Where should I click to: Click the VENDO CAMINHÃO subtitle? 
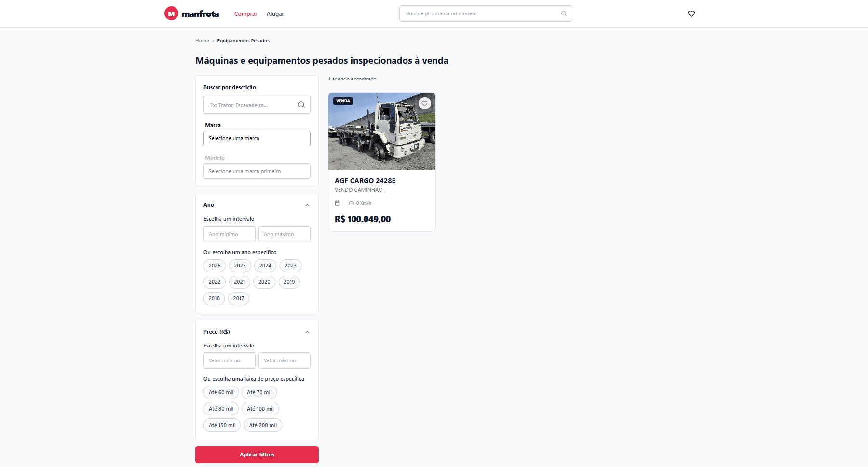pos(359,190)
